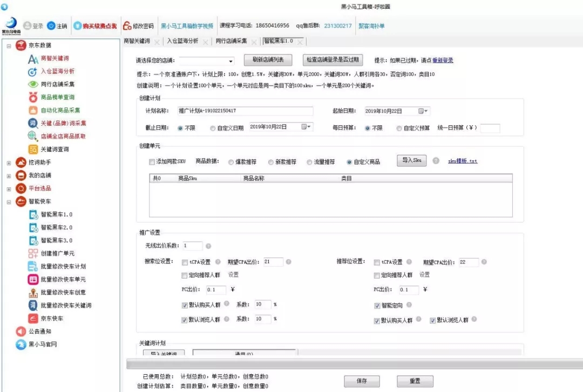Open 黑小马官网 icon
Viewport: 583px width, 392px height.
[x=21, y=344]
